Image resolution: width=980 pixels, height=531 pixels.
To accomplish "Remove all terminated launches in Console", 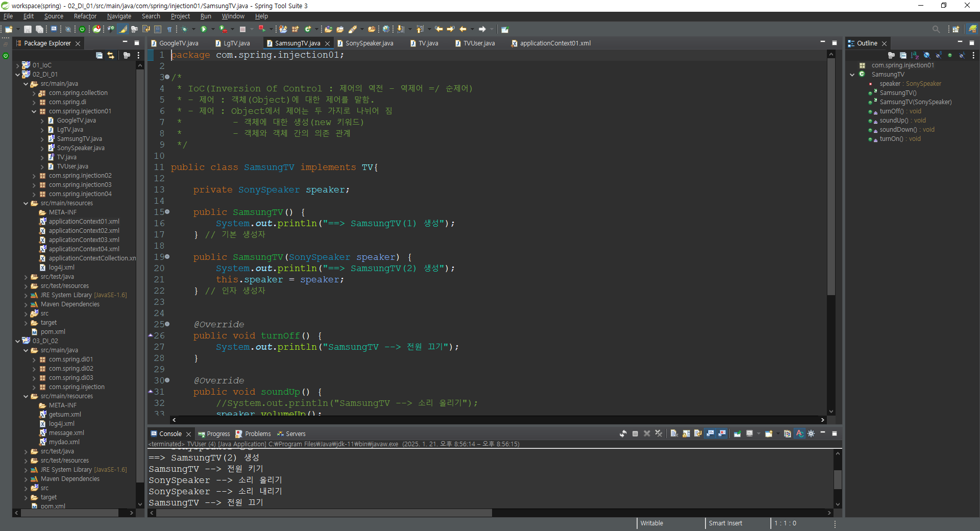I will [659, 433].
